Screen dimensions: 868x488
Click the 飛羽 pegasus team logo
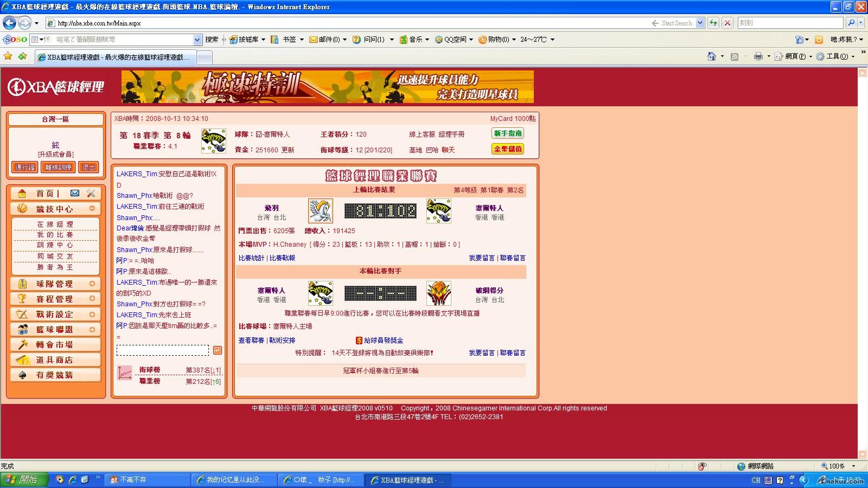(321, 211)
